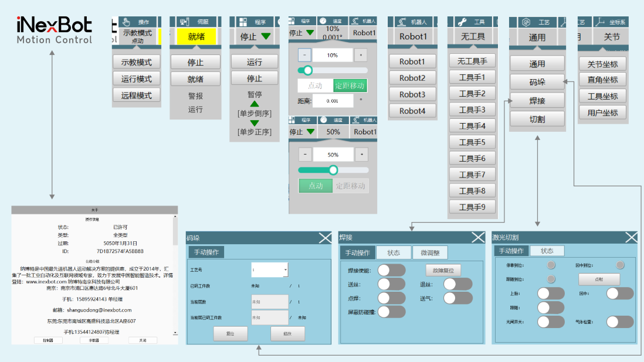Switch to the 微调整 tab

coord(429,252)
